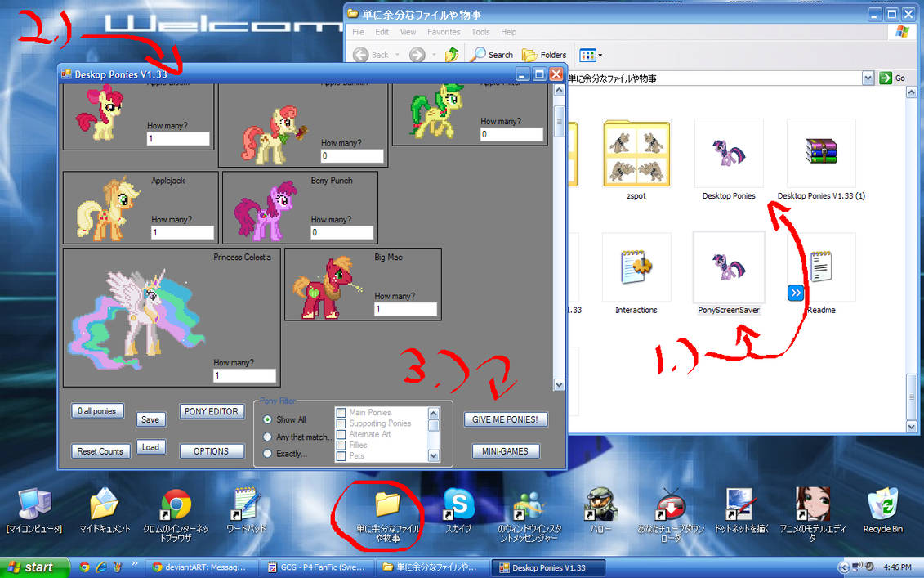Image resolution: width=924 pixels, height=578 pixels.
Task: Open the Readme text file
Action: [x=821, y=267]
